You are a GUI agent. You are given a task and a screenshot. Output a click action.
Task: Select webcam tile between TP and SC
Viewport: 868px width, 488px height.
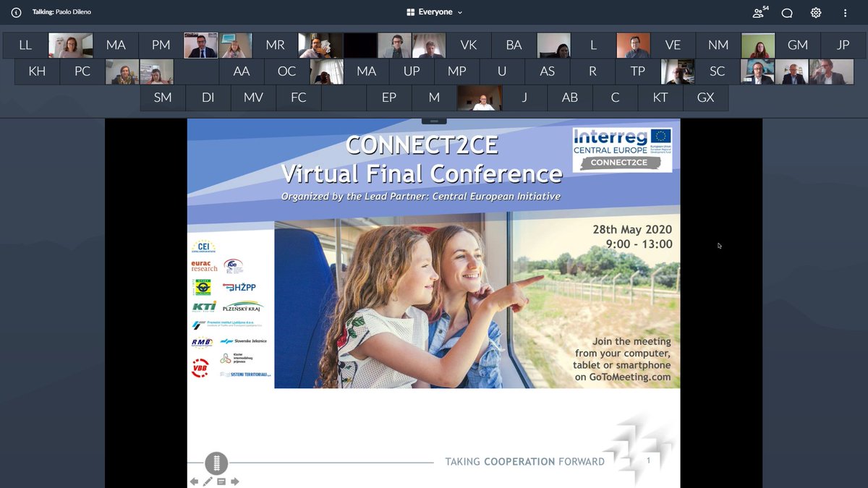pyautogui.click(x=678, y=72)
